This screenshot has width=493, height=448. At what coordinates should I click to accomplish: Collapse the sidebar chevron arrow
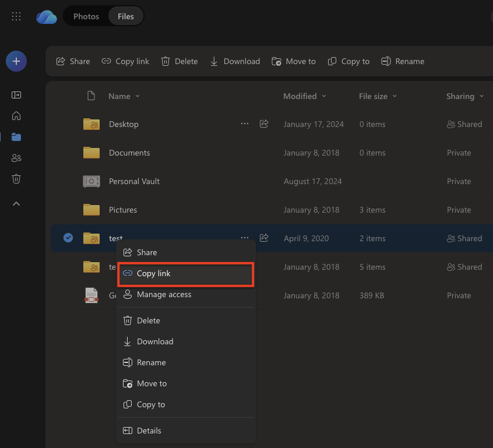tap(16, 203)
